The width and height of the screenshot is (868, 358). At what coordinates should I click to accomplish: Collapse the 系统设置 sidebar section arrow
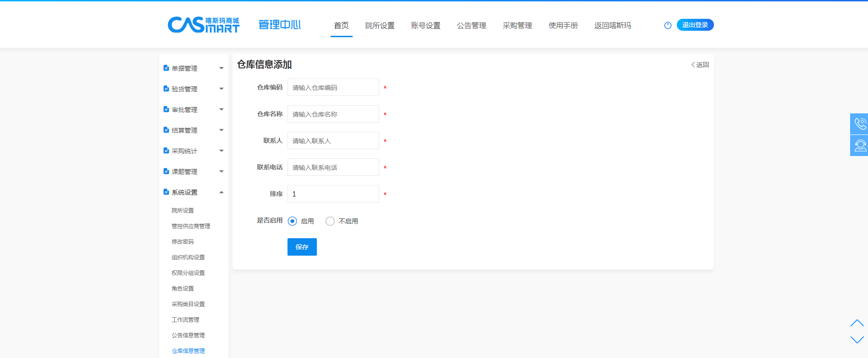point(221,192)
